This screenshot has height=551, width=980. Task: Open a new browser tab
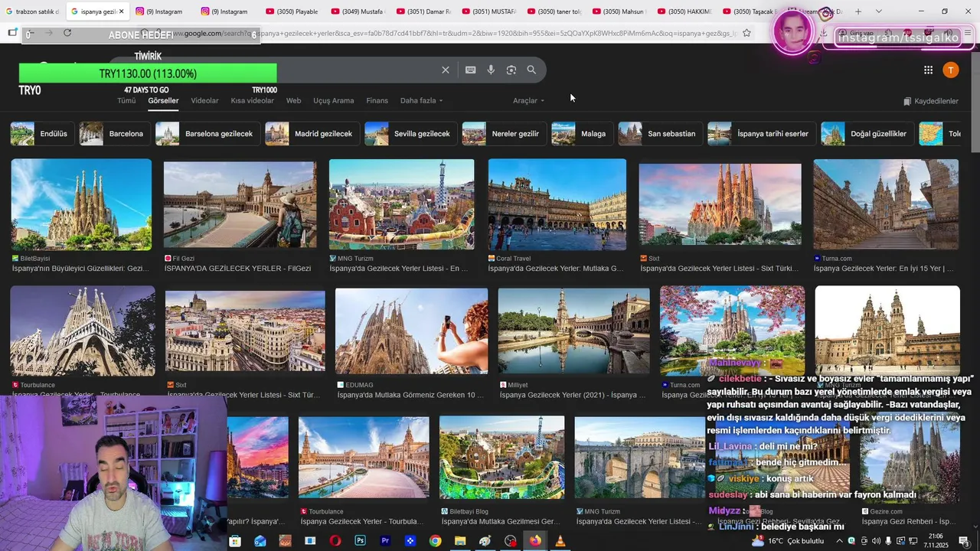pyautogui.click(x=858, y=11)
